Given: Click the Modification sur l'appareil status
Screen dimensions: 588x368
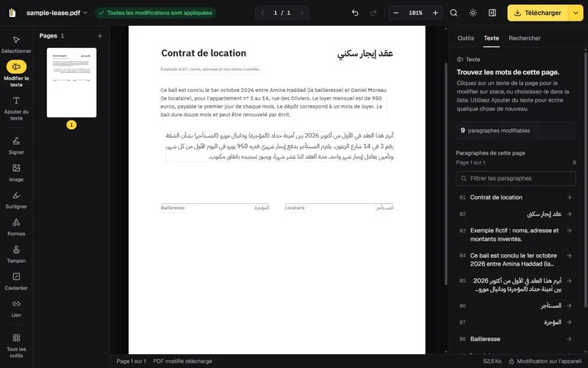Looking at the screenshot, I should click(545, 361).
